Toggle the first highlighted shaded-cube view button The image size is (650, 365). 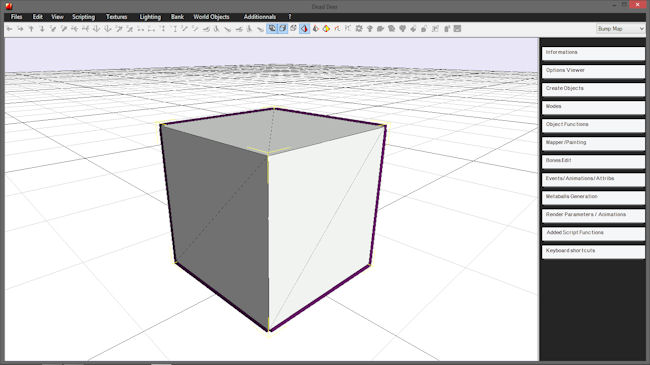coord(272,28)
